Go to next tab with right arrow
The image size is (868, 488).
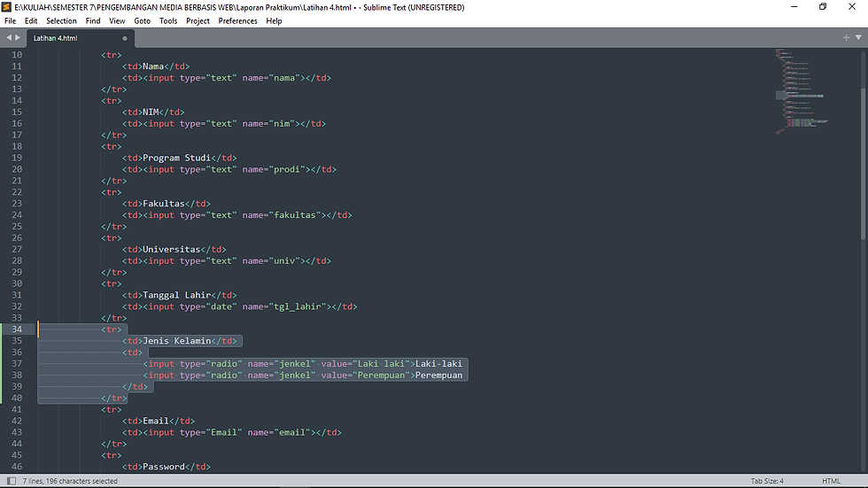[x=18, y=37]
